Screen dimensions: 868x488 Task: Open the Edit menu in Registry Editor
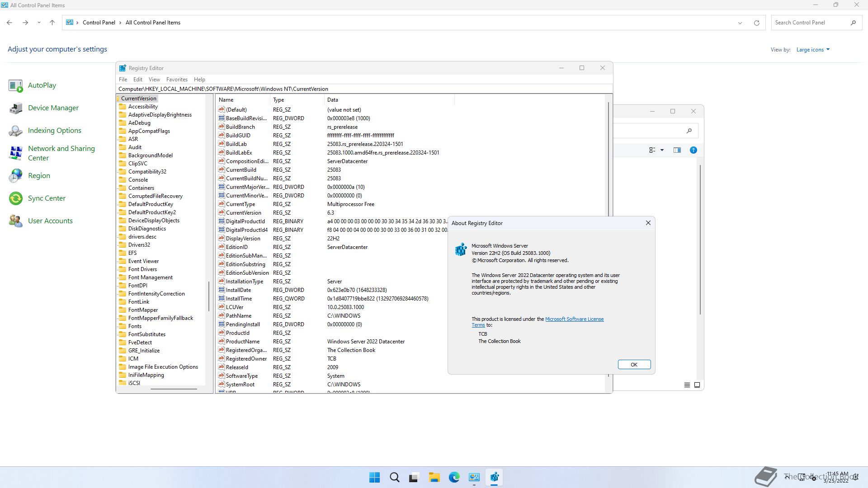[138, 80]
